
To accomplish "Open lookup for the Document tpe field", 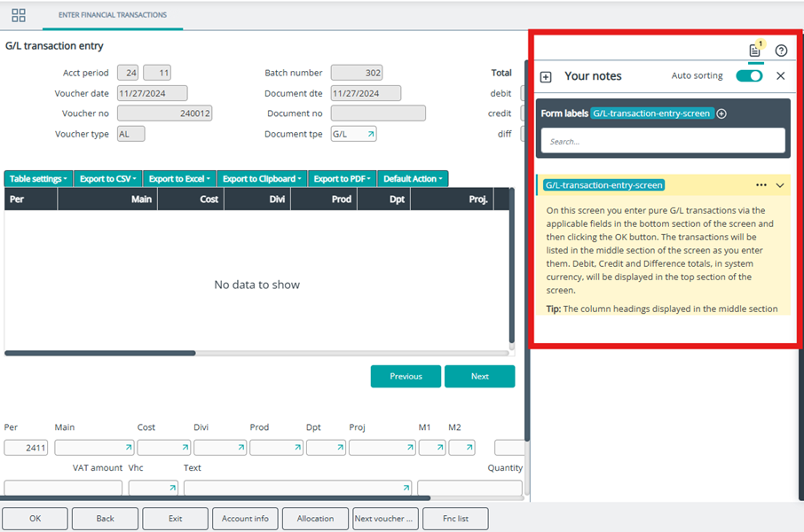I will tap(370, 134).
